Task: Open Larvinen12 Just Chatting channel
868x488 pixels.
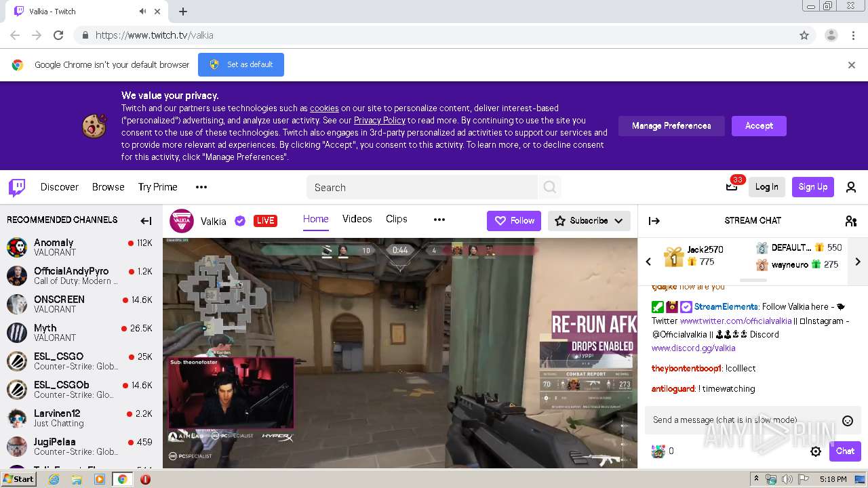Action: coord(81,418)
